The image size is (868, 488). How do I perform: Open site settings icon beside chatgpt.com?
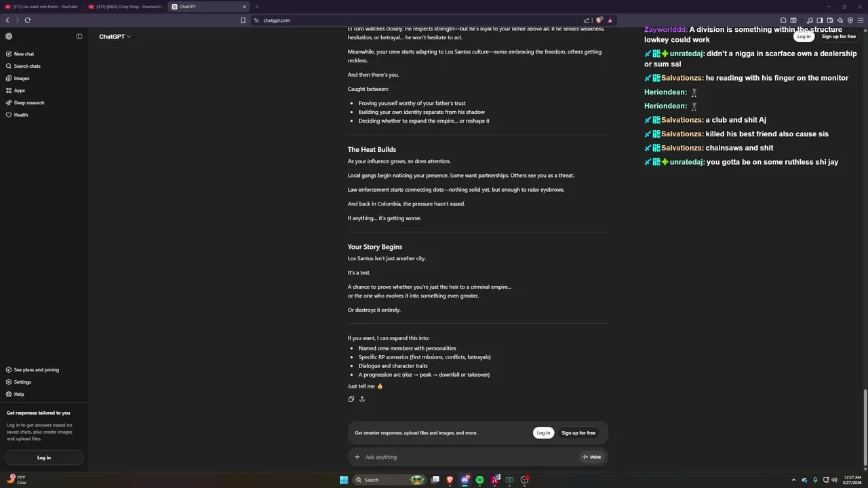click(x=256, y=20)
